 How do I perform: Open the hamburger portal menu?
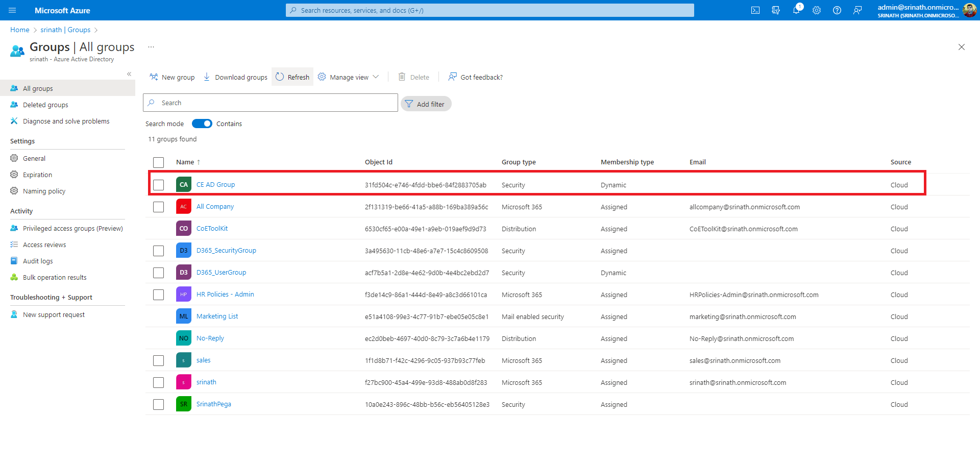pos(13,10)
